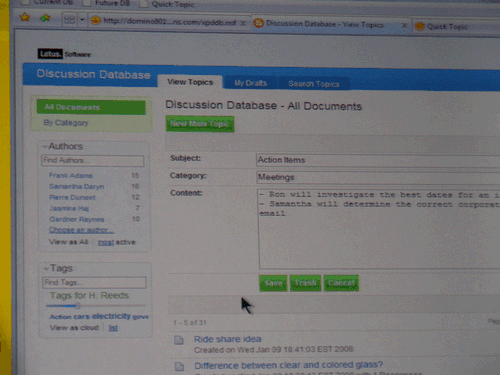Open the Ride share idea topic

[228, 339]
